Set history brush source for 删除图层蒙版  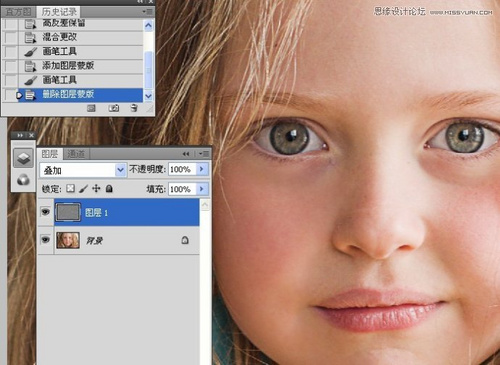11,95
